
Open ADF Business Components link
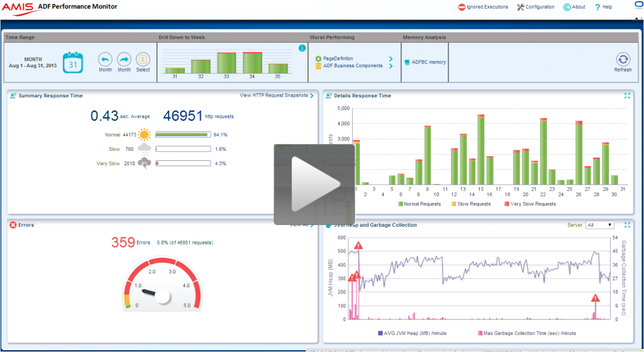(353, 65)
